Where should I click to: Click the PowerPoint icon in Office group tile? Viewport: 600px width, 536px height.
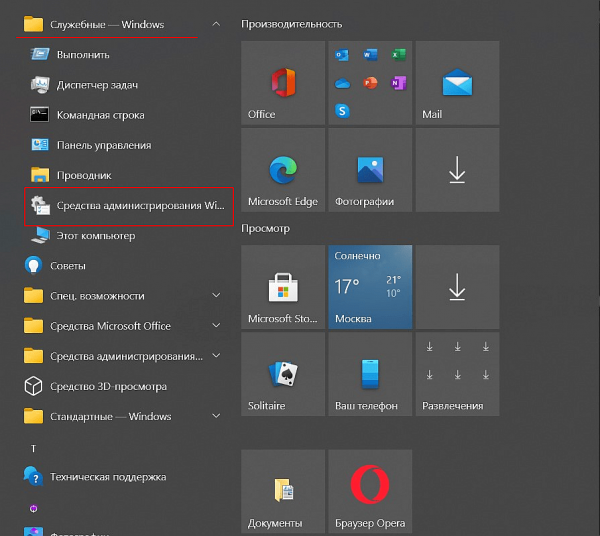370,83
